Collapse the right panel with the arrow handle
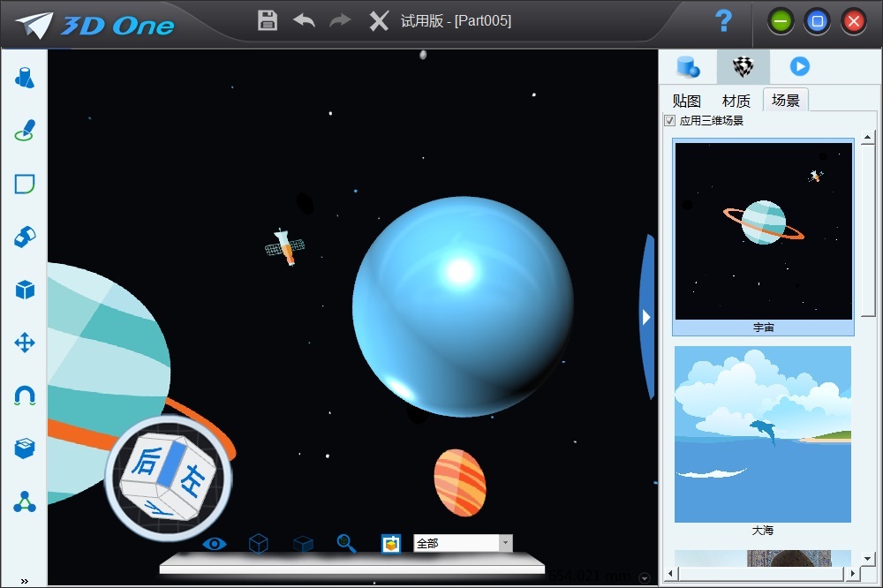 (x=646, y=317)
